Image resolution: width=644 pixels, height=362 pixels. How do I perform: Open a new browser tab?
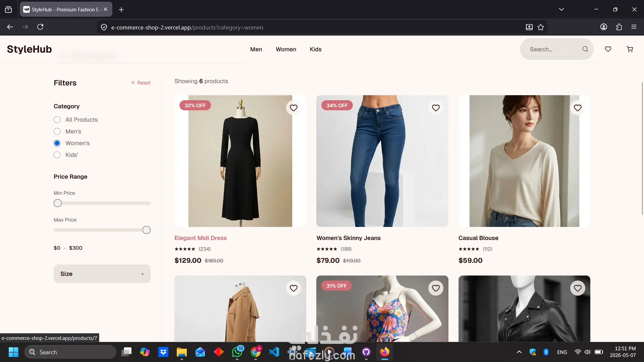(121, 10)
